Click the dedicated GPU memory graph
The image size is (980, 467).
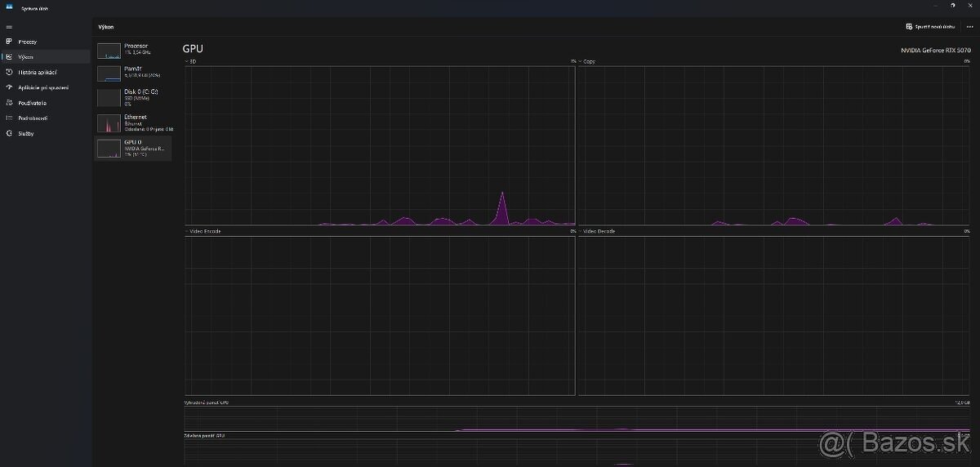click(x=577, y=419)
